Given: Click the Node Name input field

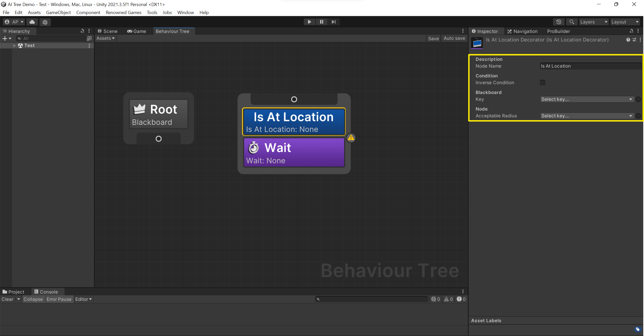Looking at the screenshot, I should (590, 66).
